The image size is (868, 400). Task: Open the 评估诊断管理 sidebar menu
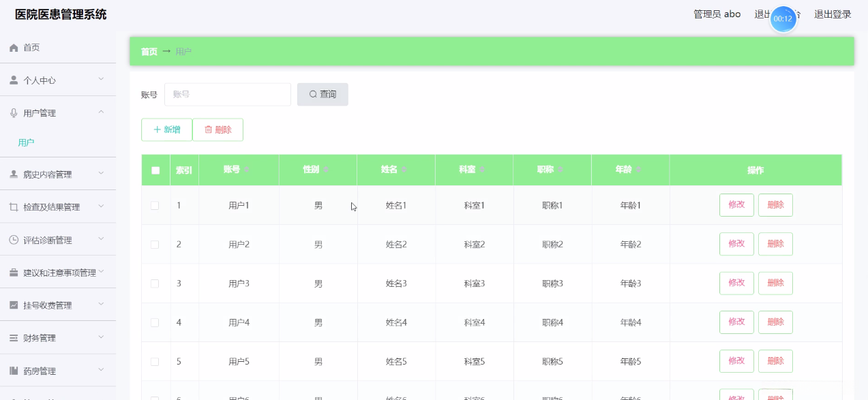coord(58,240)
